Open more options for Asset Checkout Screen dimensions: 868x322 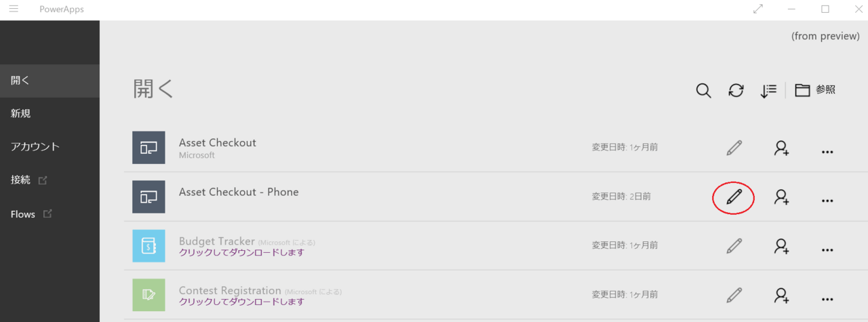coord(827,152)
